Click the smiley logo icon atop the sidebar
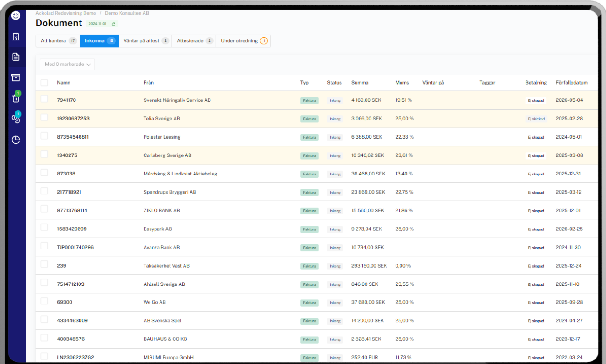This screenshot has height=364, width=606. (16, 15)
